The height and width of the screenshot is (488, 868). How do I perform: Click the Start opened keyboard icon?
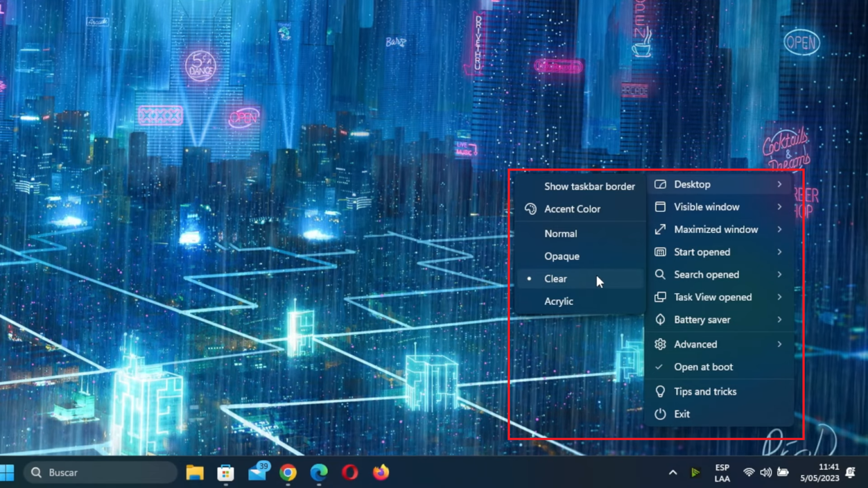659,252
